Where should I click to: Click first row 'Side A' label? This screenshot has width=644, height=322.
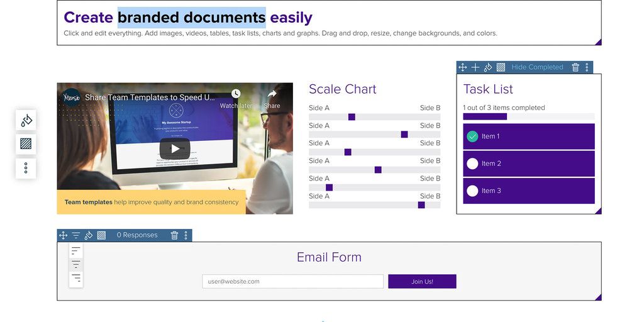(319, 108)
